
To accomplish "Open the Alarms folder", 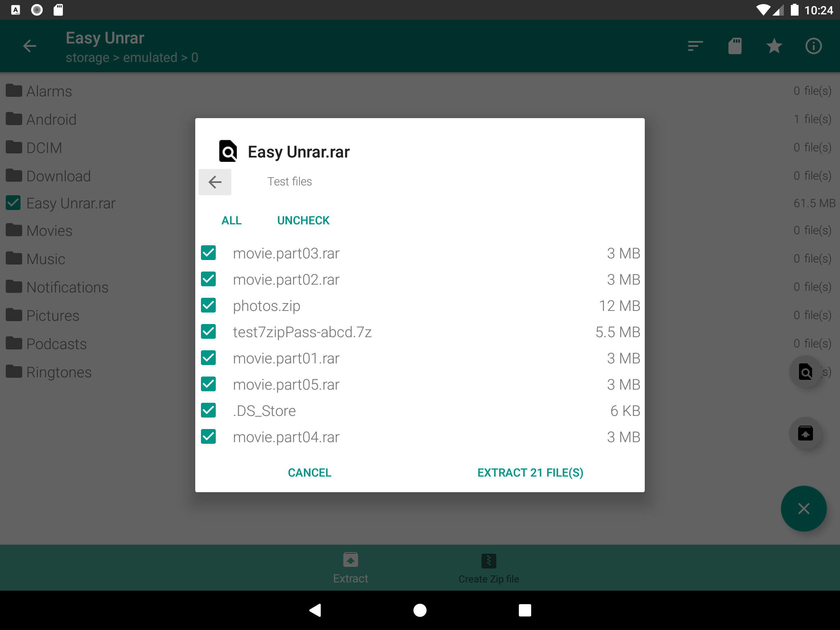I will [x=420, y=91].
